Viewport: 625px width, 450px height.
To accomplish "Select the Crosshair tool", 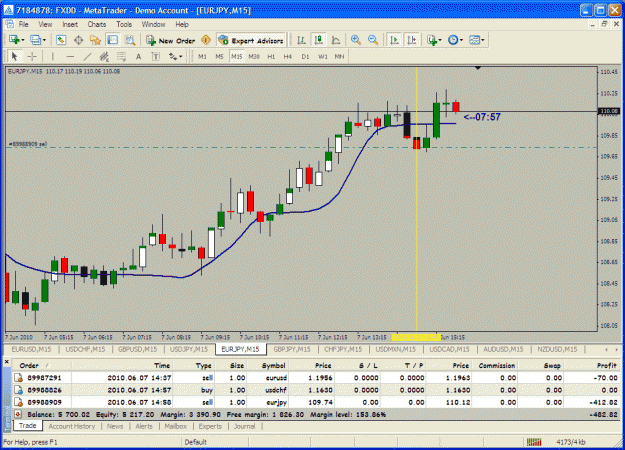I will click(32, 57).
